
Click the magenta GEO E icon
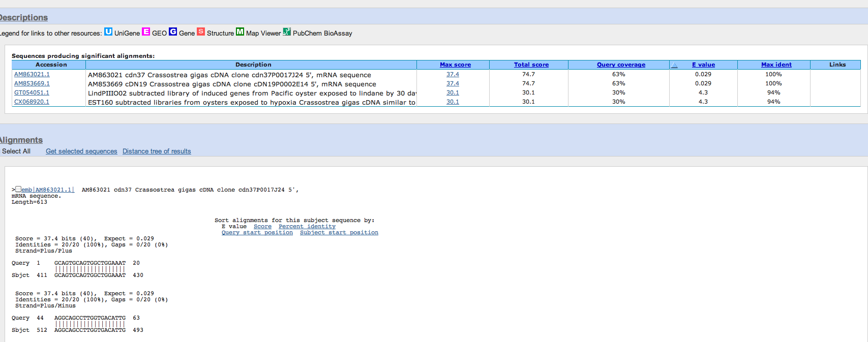(146, 32)
